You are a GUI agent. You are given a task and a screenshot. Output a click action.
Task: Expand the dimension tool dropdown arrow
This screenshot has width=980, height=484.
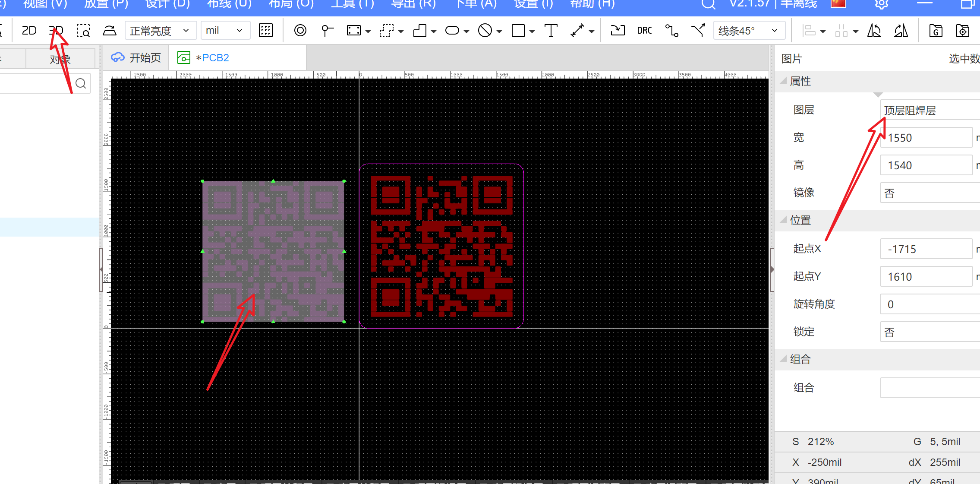click(592, 31)
